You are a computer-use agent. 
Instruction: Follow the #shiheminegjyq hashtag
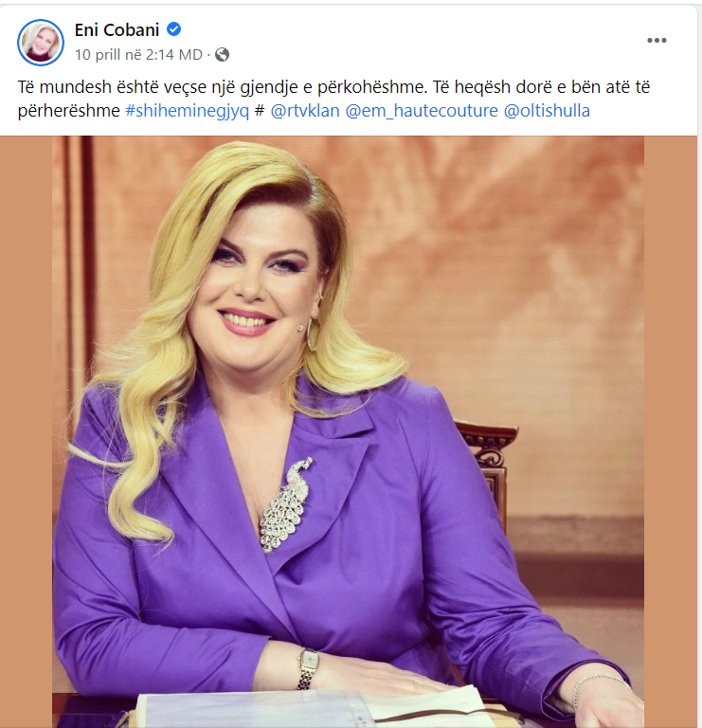(x=188, y=111)
